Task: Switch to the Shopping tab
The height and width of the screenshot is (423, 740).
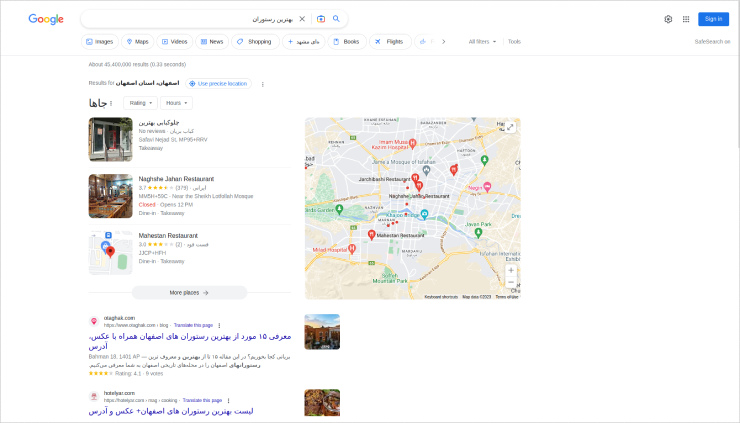Action: (255, 42)
